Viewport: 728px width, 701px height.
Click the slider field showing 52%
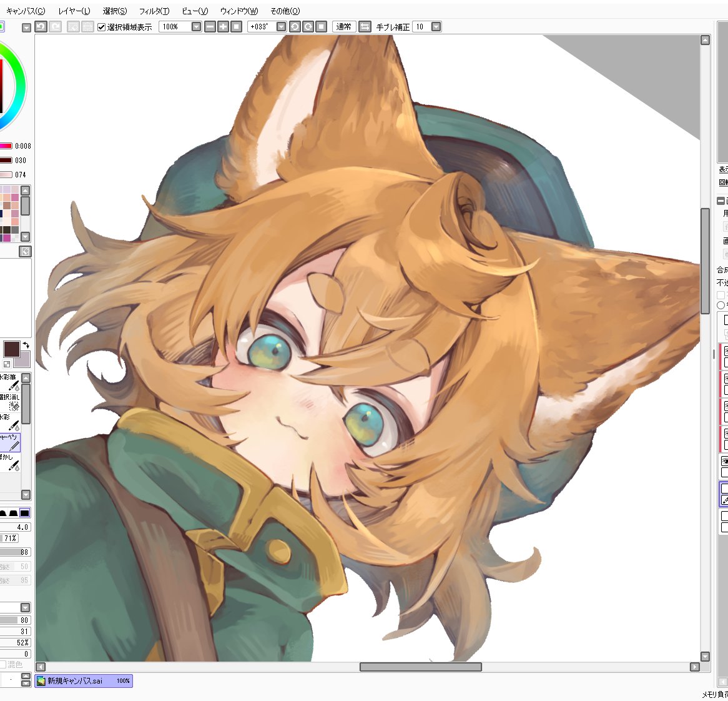coord(16,642)
